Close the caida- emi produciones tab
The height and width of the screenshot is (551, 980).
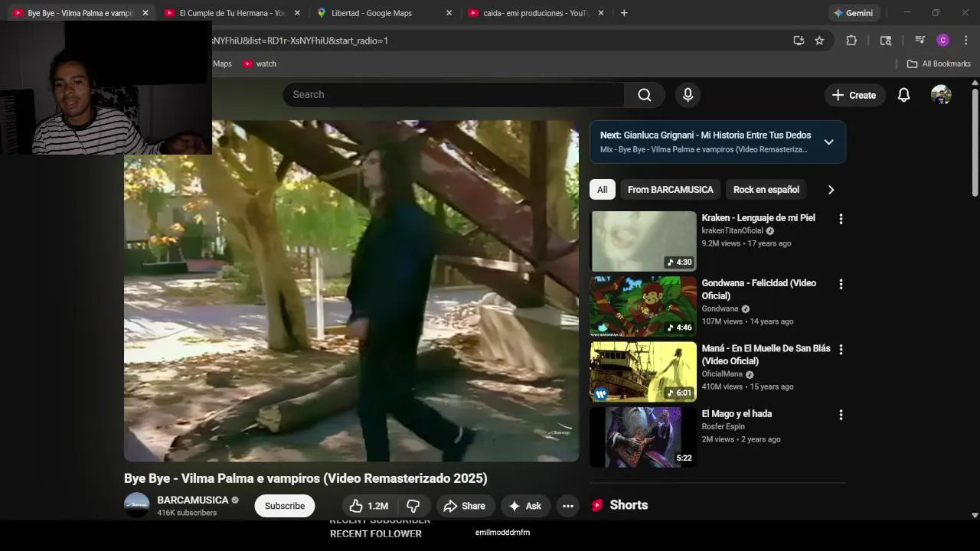(600, 13)
